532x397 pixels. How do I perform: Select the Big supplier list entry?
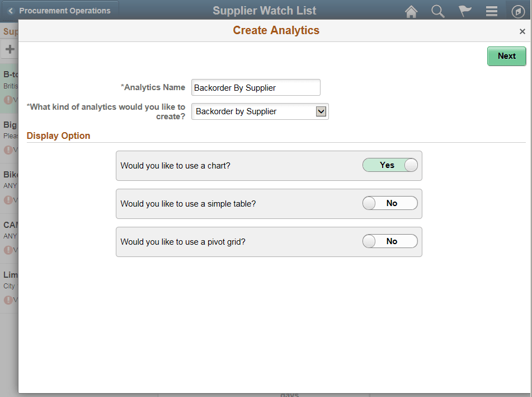pos(10,124)
